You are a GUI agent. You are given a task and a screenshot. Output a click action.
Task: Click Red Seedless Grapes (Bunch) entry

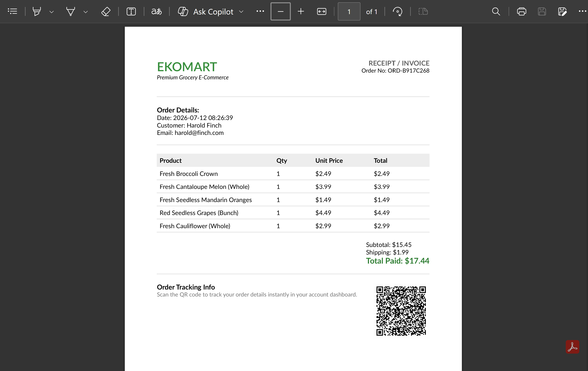(199, 213)
